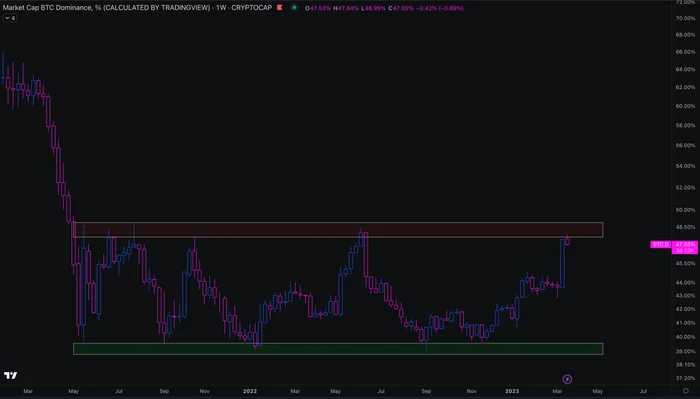Expand the collapsed indicators legend showing 4
The width and height of the screenshot is (700, 399).
point(10,18)
